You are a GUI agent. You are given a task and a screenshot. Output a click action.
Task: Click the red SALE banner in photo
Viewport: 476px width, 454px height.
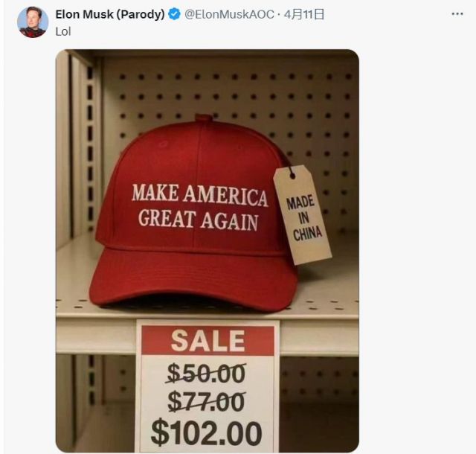208,340
